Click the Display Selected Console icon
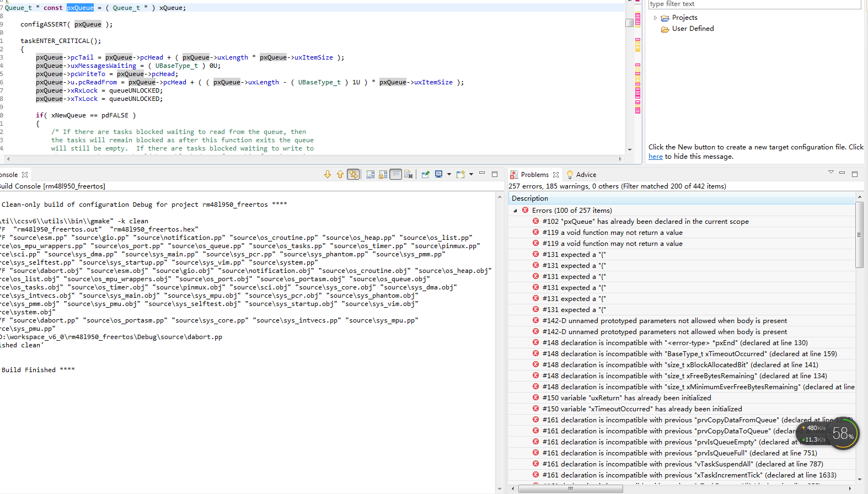The width and height of the screenshot is (868, 494). 439,175
